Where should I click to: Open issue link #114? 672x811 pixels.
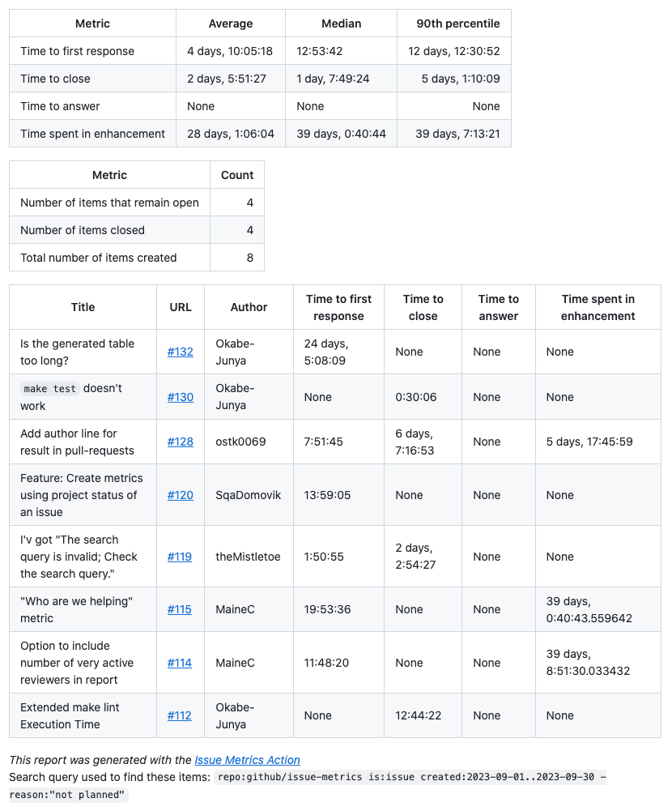(180, 662)
